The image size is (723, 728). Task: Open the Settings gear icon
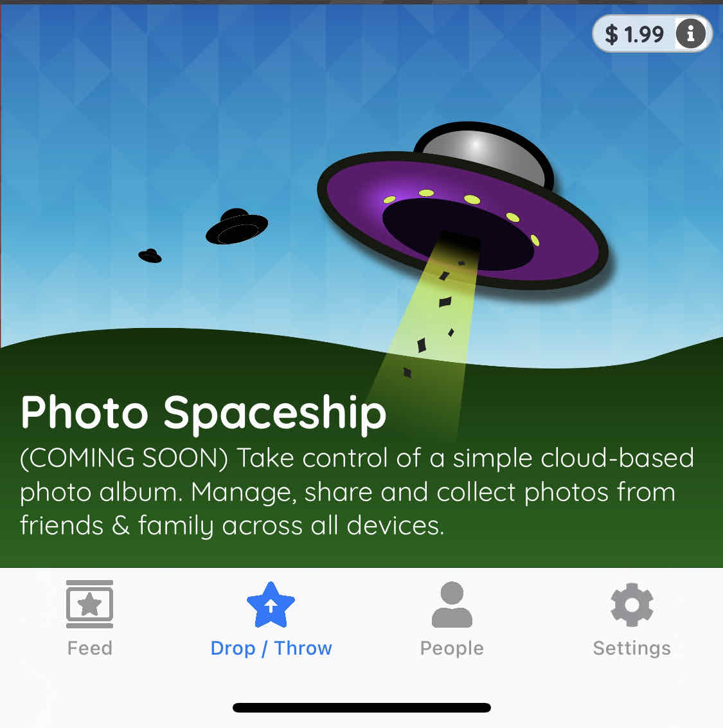(x=632, y=605)
